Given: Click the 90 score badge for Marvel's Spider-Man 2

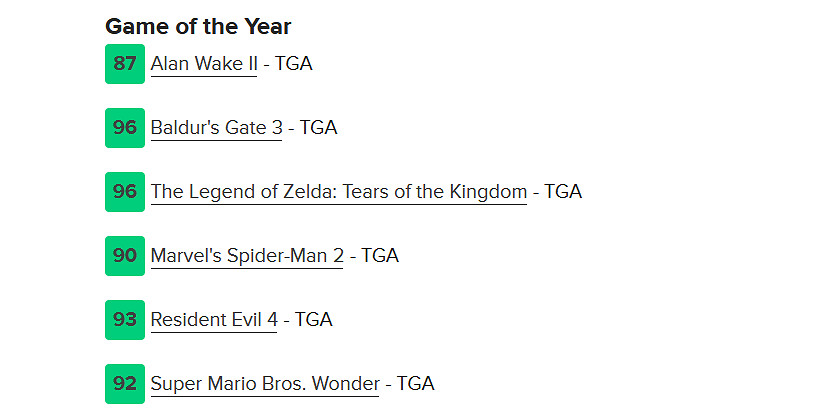Looking at the screenshot, I should coord(125,256).
